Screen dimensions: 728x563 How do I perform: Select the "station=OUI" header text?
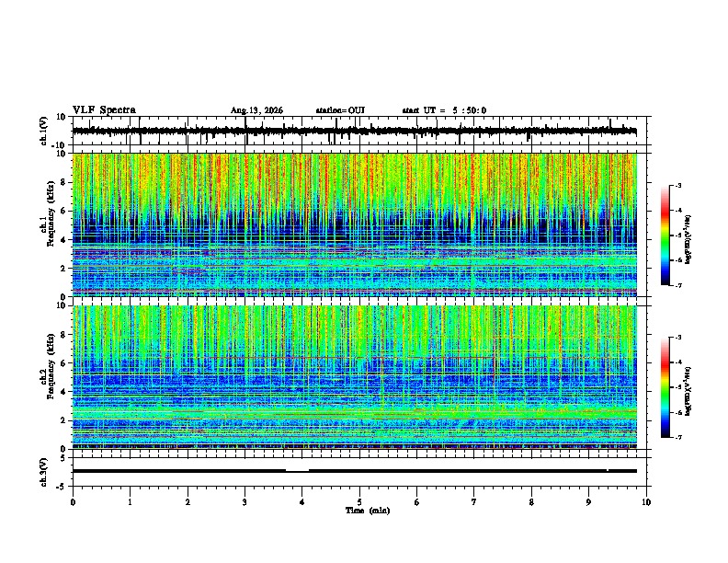[340, 110]
